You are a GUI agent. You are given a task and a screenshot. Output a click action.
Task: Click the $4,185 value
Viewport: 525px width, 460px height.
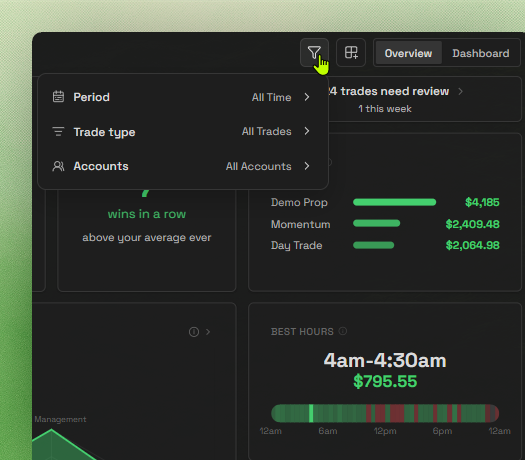[x=482, y=202]
